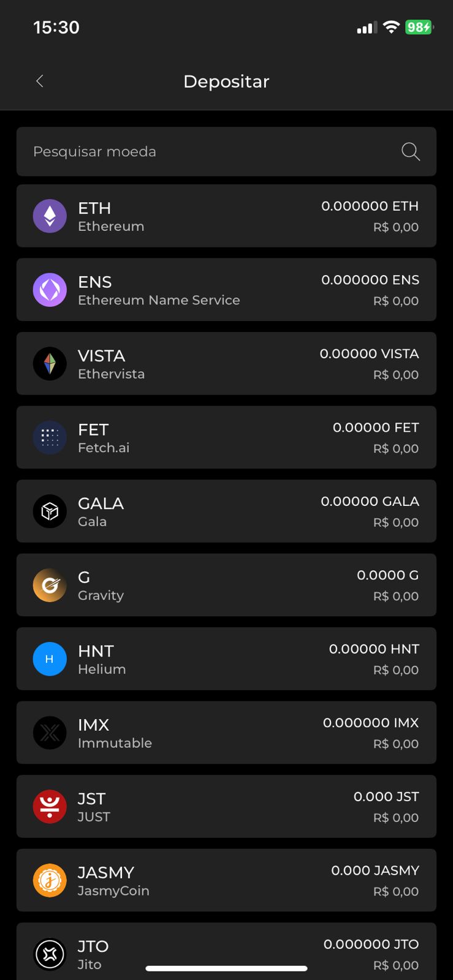Select the Ethervista diamond icon
The width and height of the screenshot is (453, 980).
[x=50, y=364]
